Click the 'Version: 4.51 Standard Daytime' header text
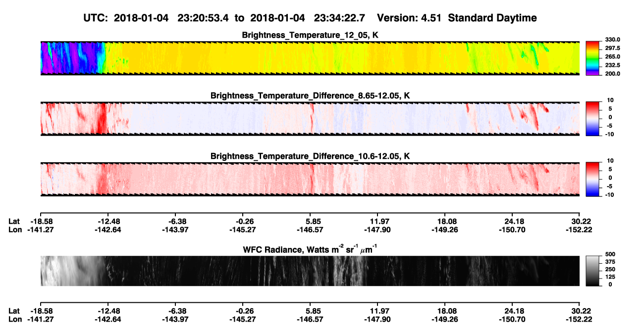 pyautogui.click(x=457, y=18)
